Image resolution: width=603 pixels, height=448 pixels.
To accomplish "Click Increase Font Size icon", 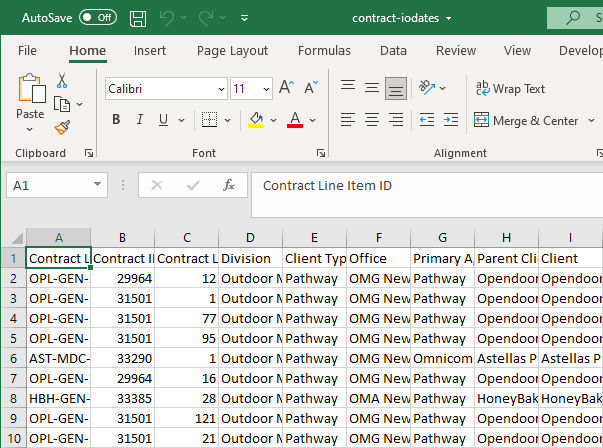I will pyautogui.click(x=287, y=87).
